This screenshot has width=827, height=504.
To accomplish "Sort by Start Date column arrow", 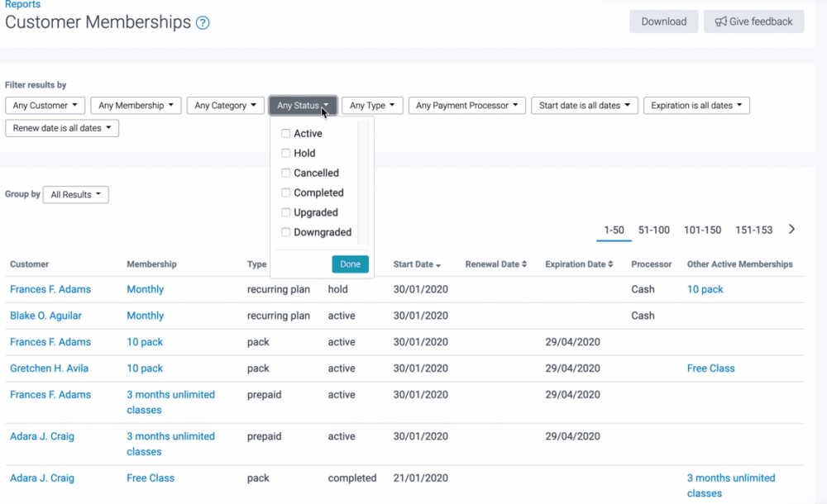I will pos(438,265).
